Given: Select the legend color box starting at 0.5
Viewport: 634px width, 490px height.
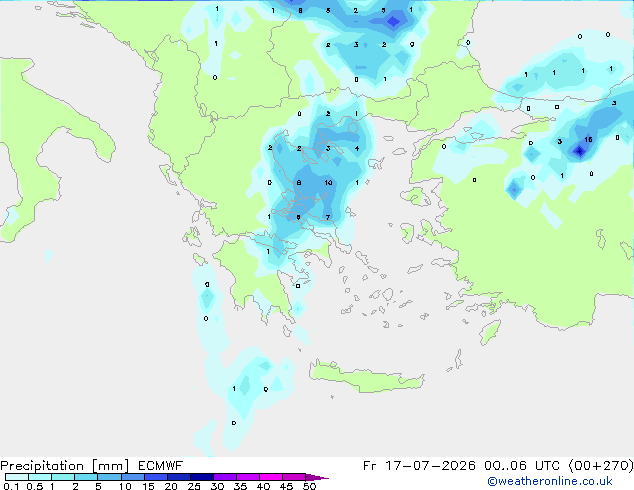Looking at the screenshot, I should 40,477.
